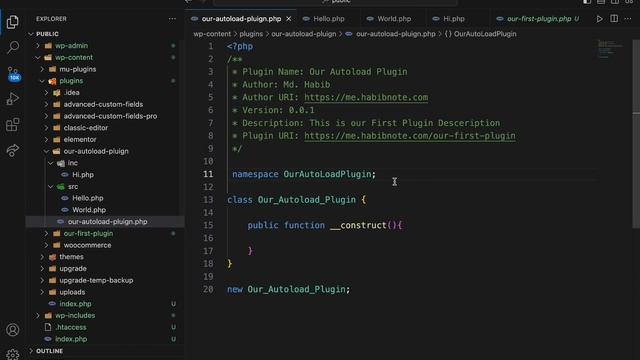The height and width of the screenshot is (360, 640).
Task: Expand the .idea folder
Action: click(x=46, y=93)
